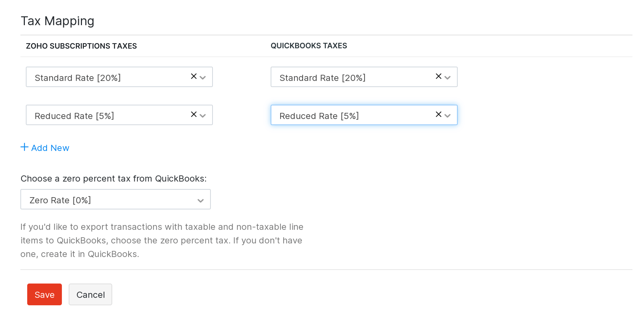The width and height of the screenshot is (644, 325).
Task: Add a new tax mapping row
Action: [x=50, y=148]
